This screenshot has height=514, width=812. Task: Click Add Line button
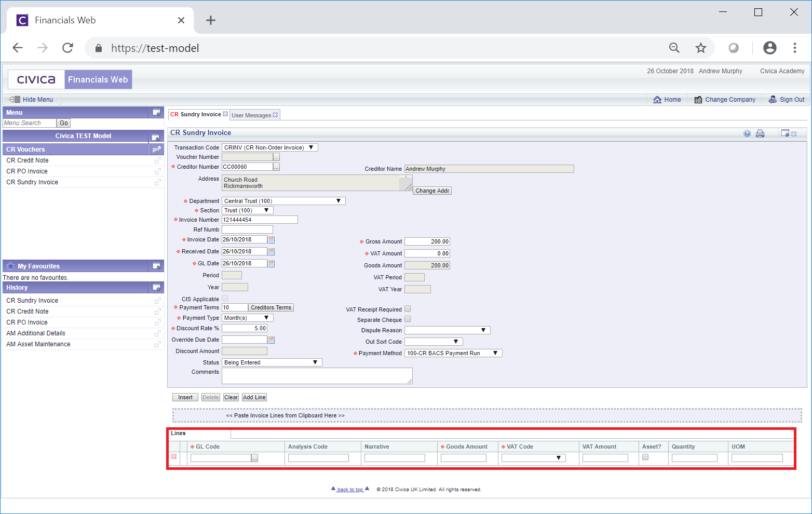point(254,397)
